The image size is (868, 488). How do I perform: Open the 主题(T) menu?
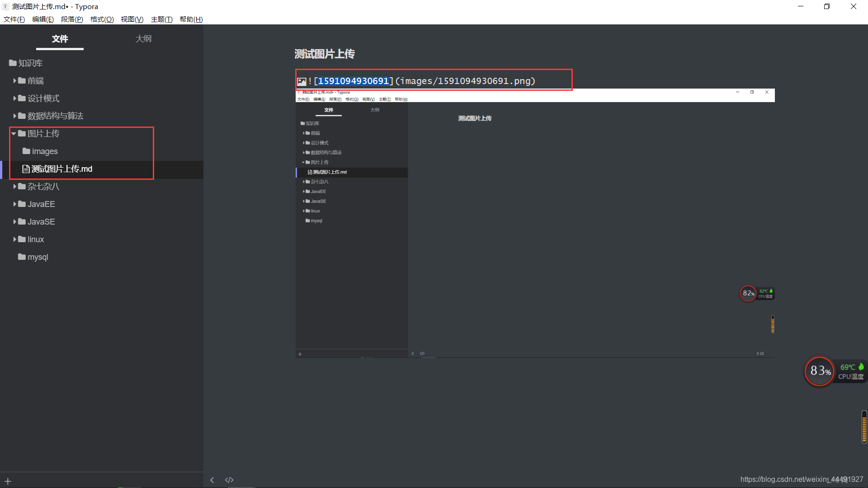click(161, 19)
